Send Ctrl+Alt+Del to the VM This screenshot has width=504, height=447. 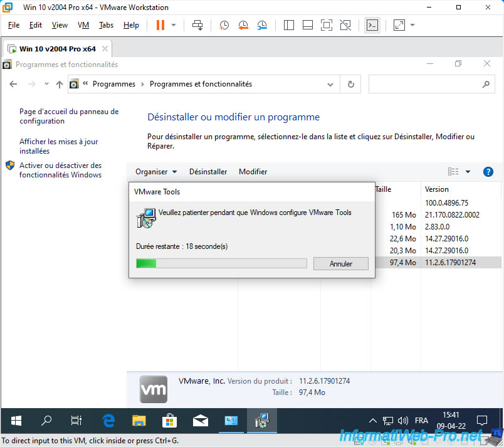point(197,25)
